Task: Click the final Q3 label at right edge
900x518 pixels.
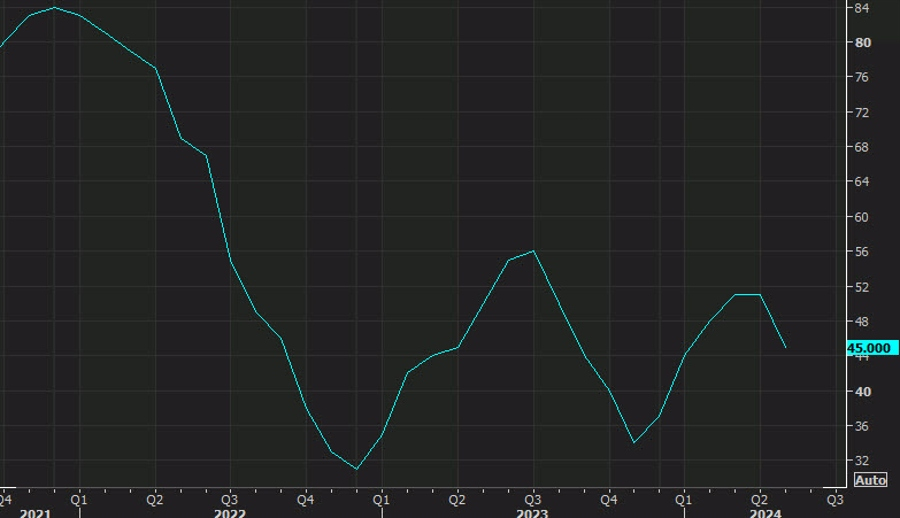Action: click(x=835, y=500)
